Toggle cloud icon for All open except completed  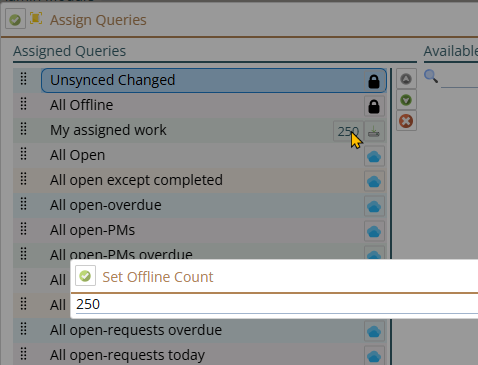pos(374,181)
